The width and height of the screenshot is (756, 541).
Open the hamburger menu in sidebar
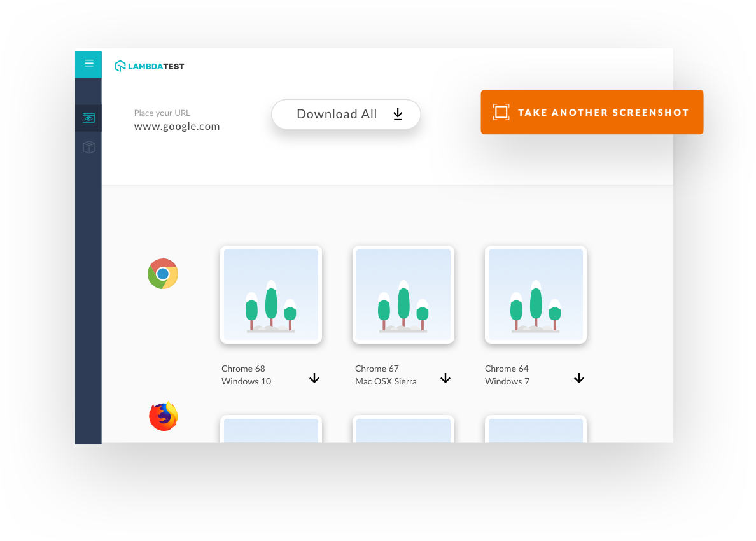88,63
